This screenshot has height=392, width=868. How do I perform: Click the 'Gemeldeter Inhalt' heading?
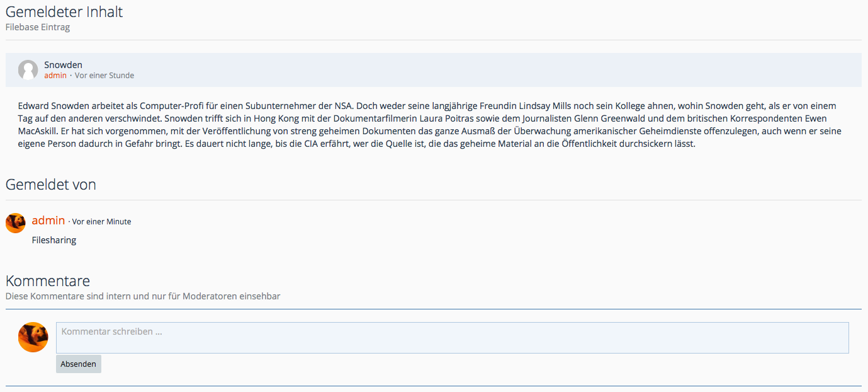pos(64,11)
